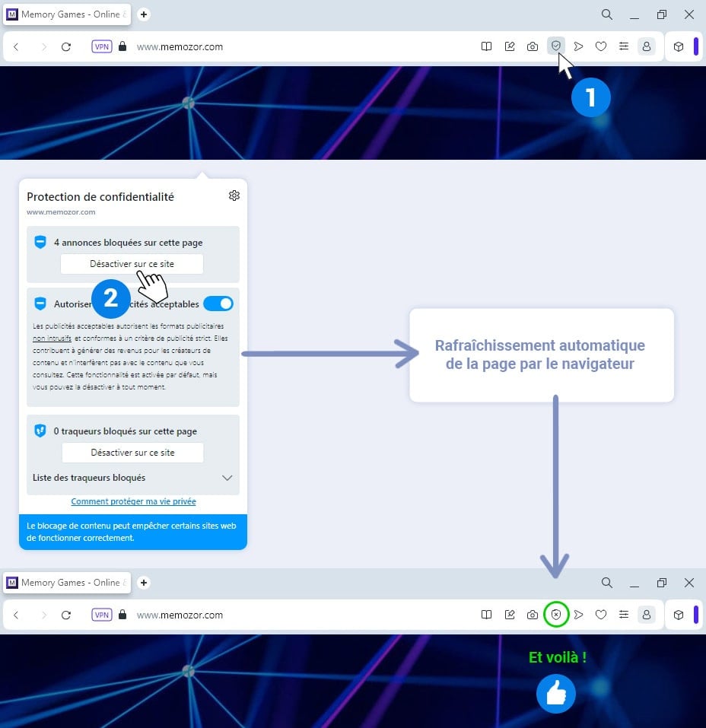Viewport: 706px width, 728px height.
Task: Click the send-to-device arrow icon
Action: click(x=579, y=46)
